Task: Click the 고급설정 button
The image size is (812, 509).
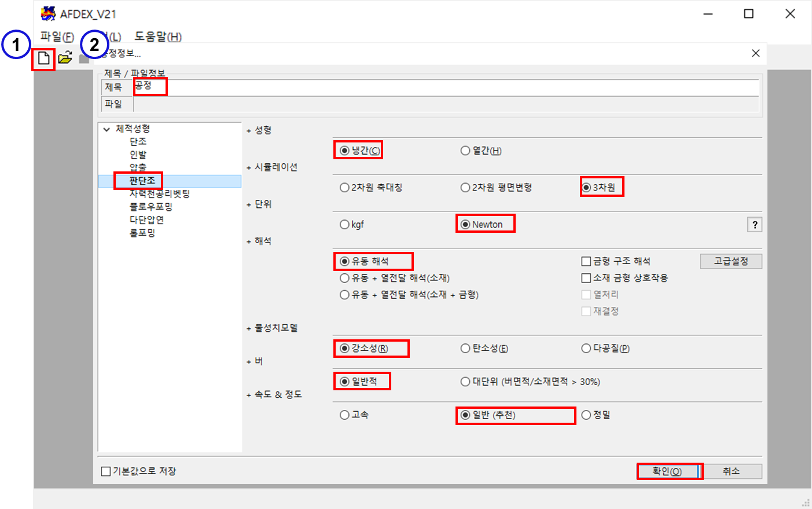Action: click(x=730, y=262)
